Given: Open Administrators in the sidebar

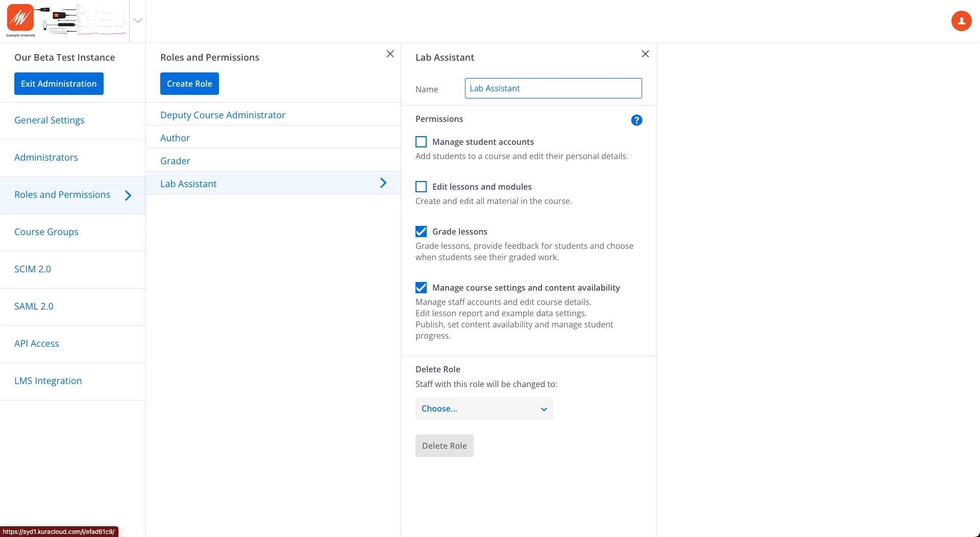Looking at the screenshot, I should tap(73, 158).
